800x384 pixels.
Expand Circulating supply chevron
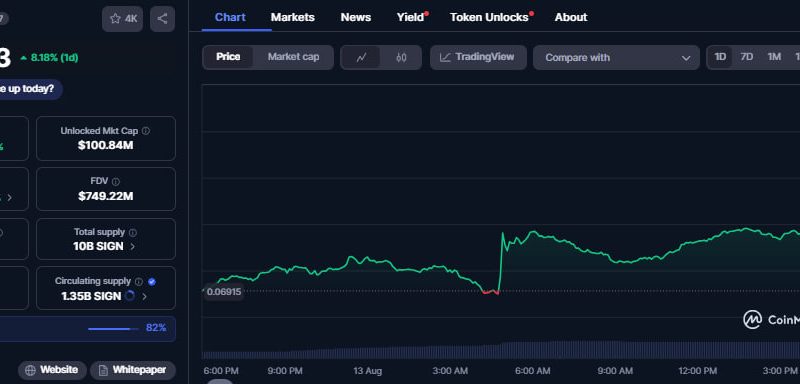[x=144, y=296]
